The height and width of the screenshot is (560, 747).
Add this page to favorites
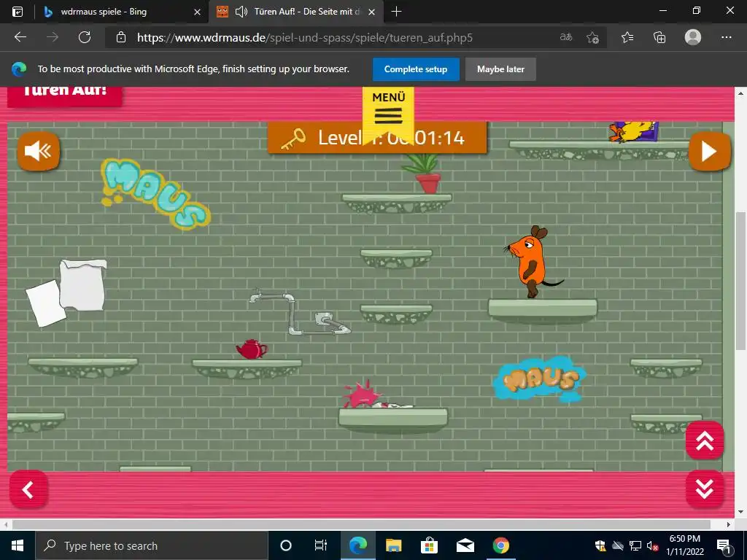pyautogui.click(x=592, y=37)
